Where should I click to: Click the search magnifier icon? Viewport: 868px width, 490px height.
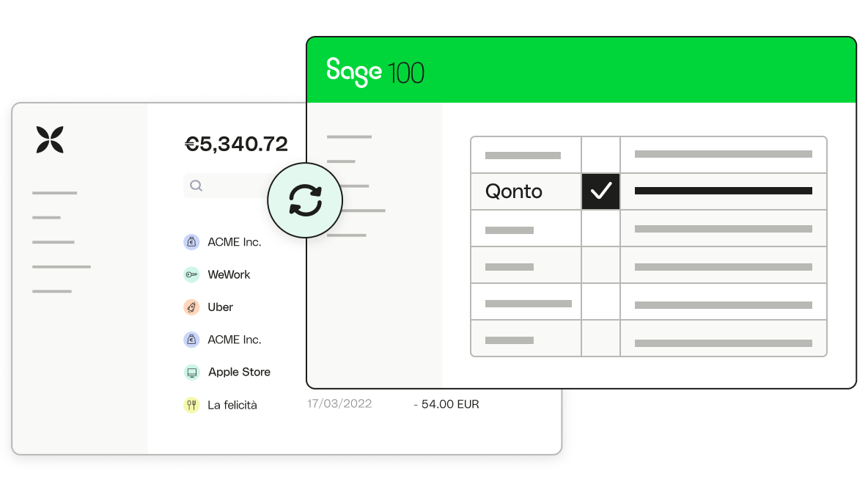[196, 186]
